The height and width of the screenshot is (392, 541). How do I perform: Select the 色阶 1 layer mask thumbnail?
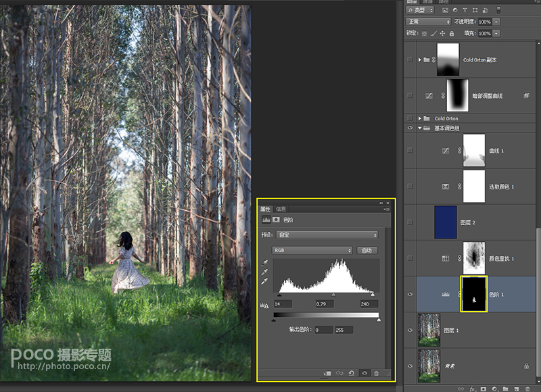coord(474,294)
